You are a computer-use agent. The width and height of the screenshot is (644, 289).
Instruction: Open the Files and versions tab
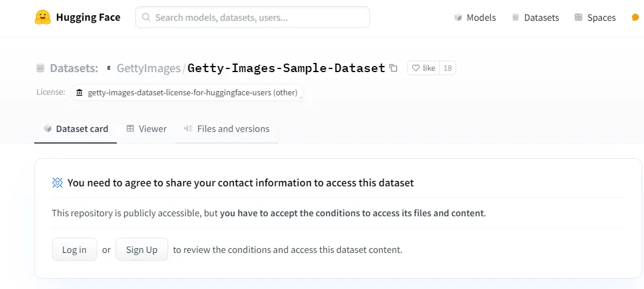(x=226, y=129)
